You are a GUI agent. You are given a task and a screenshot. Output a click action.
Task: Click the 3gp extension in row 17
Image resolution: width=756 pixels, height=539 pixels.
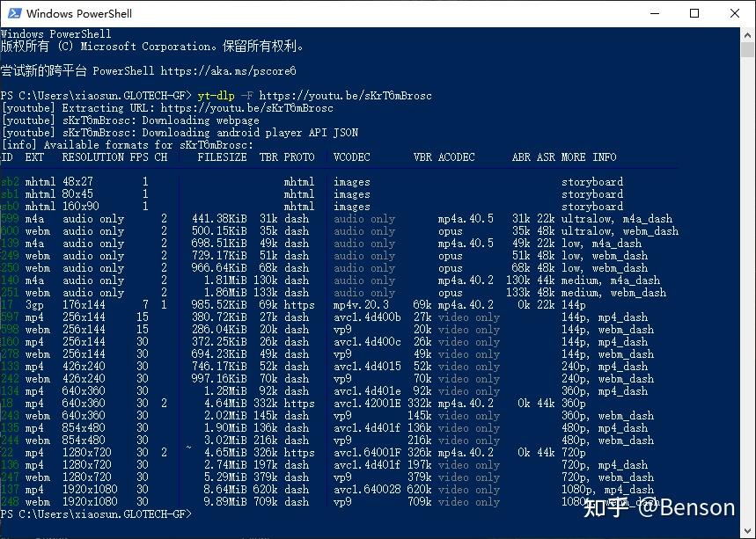coord(34,305)
